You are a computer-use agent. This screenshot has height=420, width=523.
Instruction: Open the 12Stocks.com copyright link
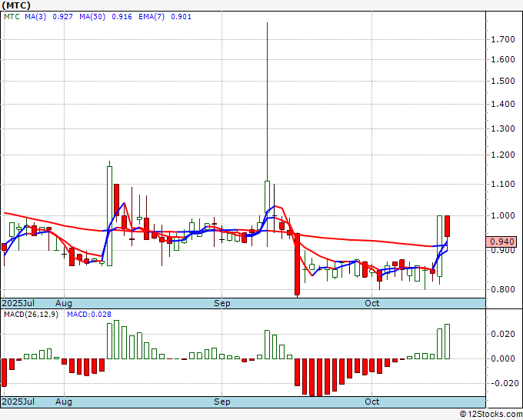[491, 414]
